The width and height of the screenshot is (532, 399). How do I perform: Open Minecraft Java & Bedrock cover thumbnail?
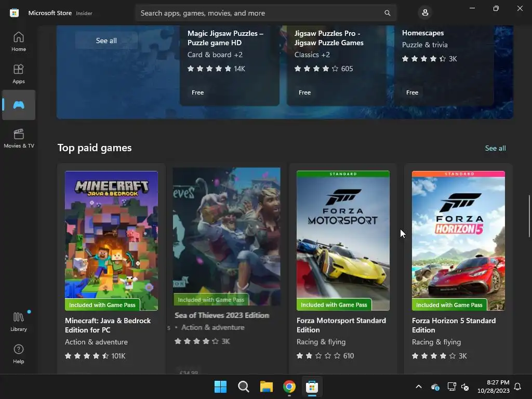[x=111, y=241]
